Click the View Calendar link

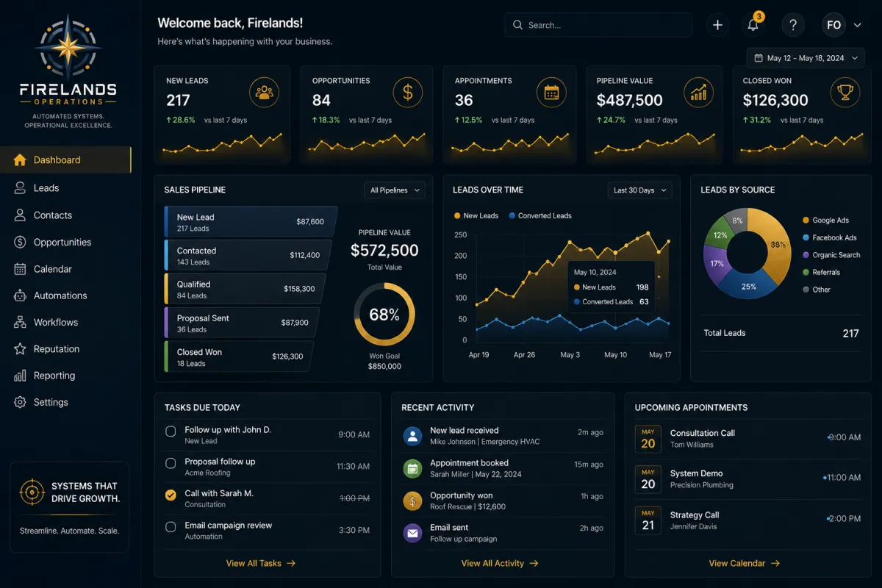coord(745,563)
